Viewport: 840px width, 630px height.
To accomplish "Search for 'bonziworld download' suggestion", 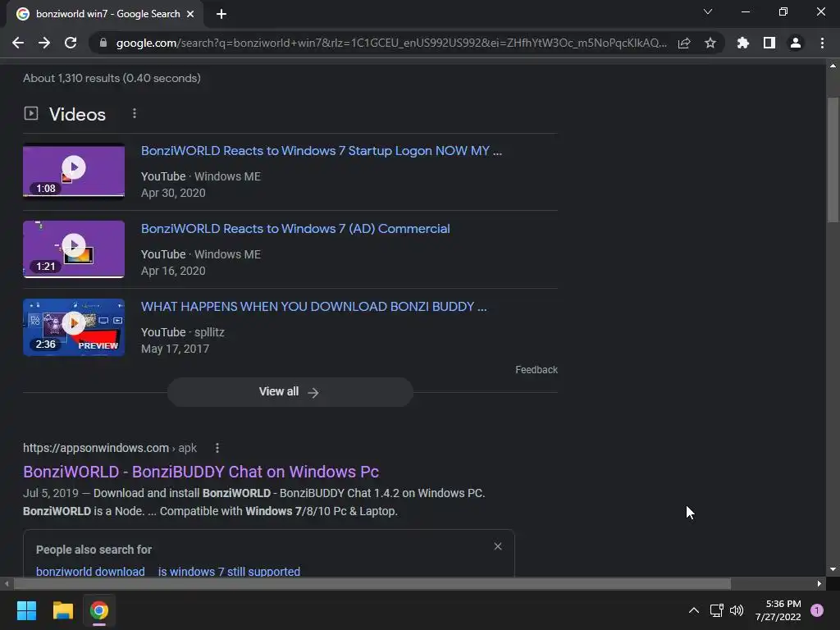I will pyautogui.click(x=90, y=572).
